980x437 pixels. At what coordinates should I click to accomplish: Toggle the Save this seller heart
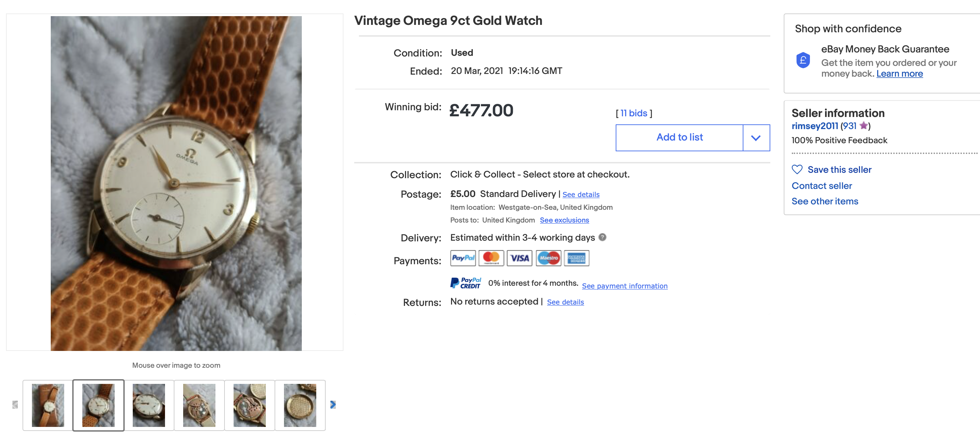click(797, 169)
